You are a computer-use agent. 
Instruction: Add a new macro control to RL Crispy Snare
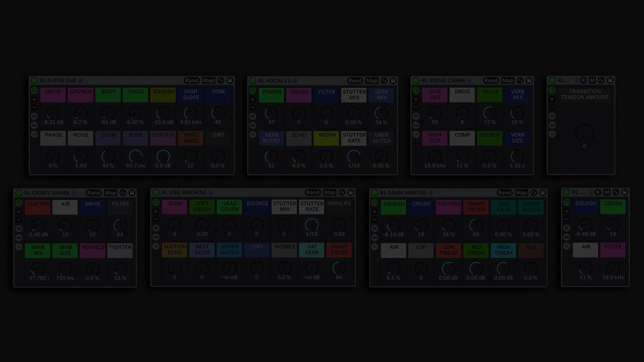(x=19, y=211)
